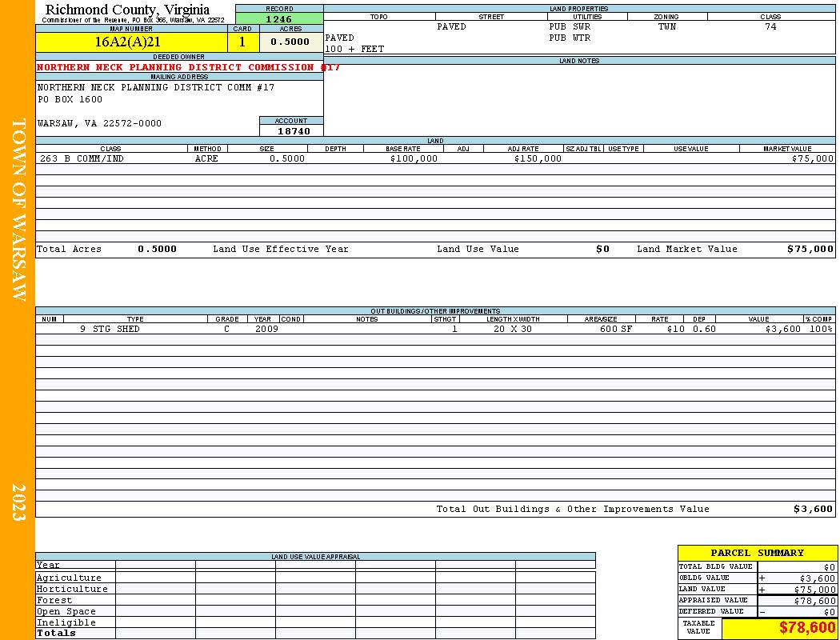This screenshot has width=840, height=640.
Task: Click the acres value 0.5000 in header
Action: click(x=290, y=42)
